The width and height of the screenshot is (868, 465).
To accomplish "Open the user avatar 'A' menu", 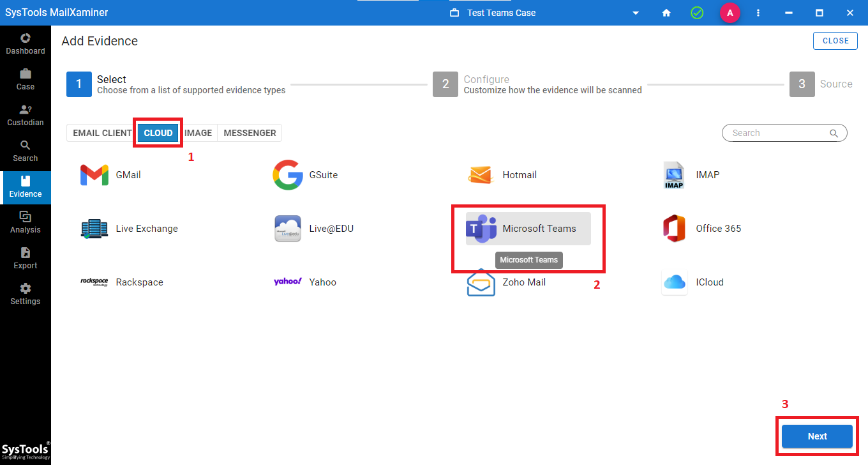I will [x=730, y=13].
